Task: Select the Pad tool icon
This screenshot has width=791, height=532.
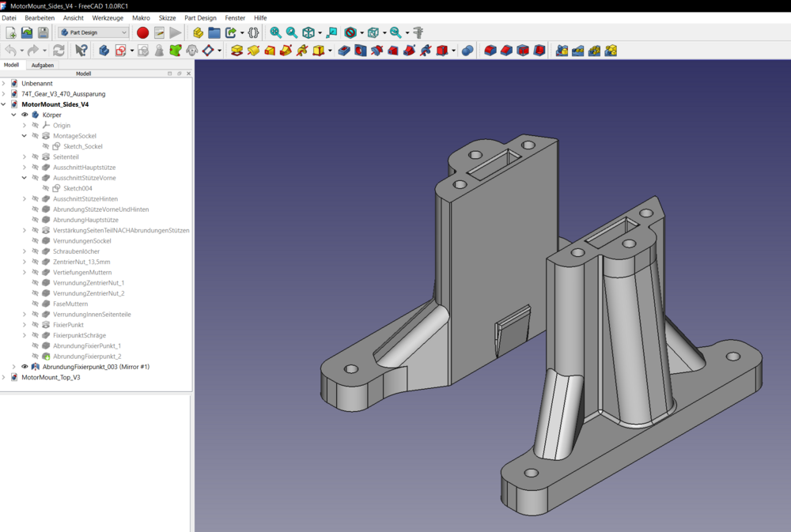Action: click(x=237, y=51)
